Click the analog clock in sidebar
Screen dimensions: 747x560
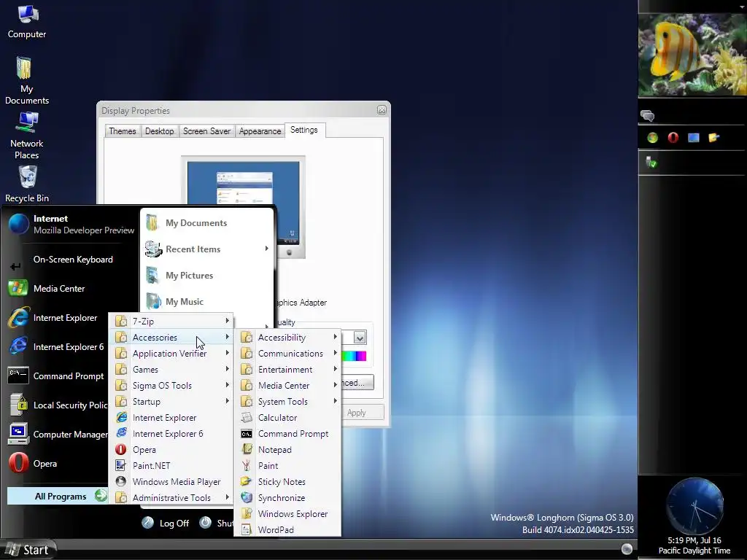(695, 506)
